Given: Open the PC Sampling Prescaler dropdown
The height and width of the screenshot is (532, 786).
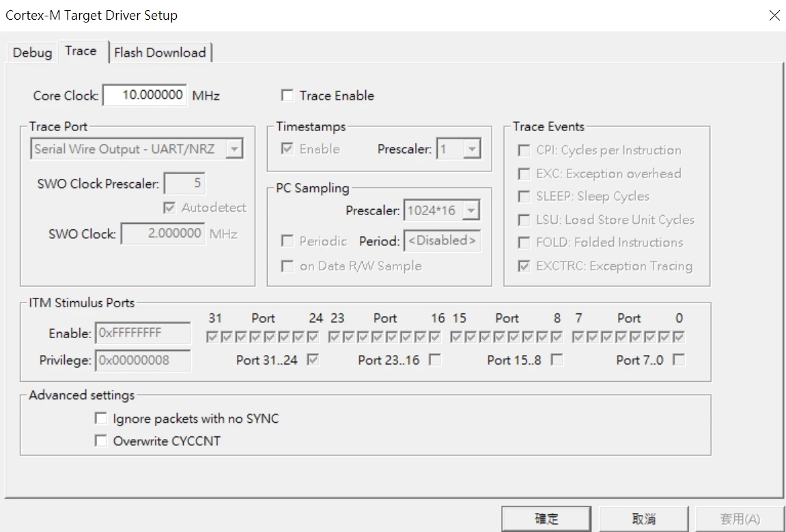Looking at the screenshot, I should tap(442, 210).
